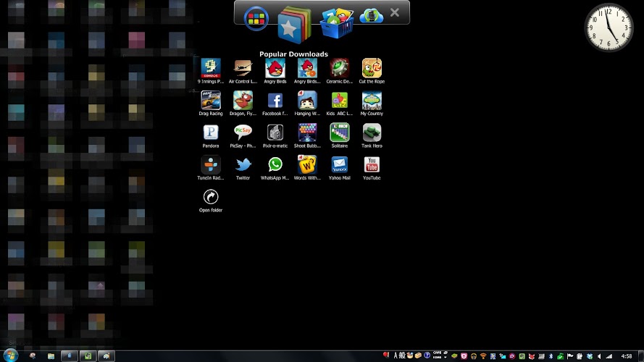Open Angry Birds with the plain red bird icon
Image resolution: width=644 pixels, height=362 pixels.
tap(275, 71)
